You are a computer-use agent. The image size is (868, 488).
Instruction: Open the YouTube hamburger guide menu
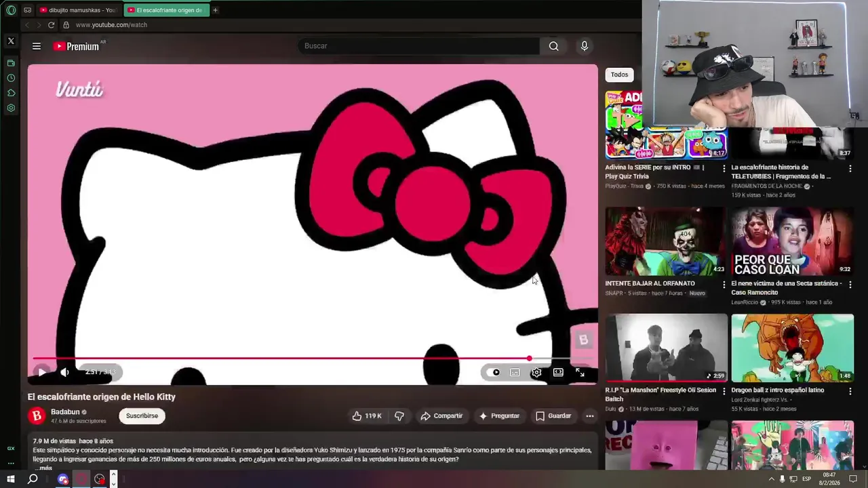tap(37, 46)
